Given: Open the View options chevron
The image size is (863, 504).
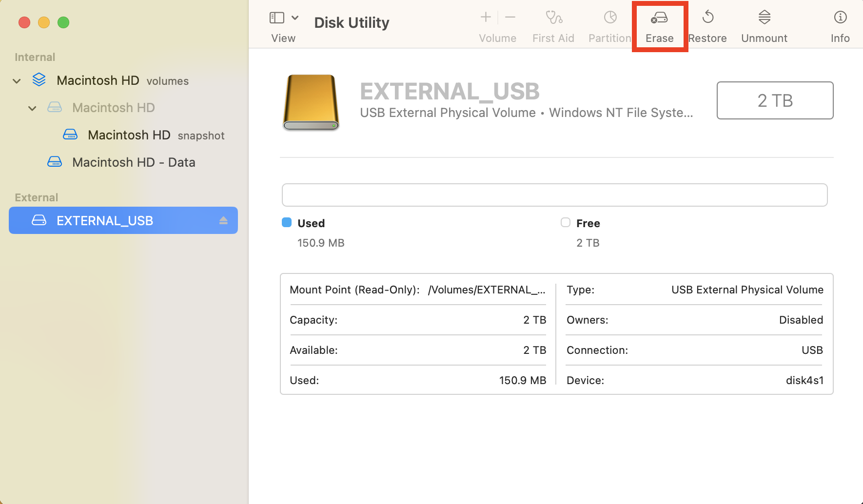Looking at the screenshot, I should (295, 18).
